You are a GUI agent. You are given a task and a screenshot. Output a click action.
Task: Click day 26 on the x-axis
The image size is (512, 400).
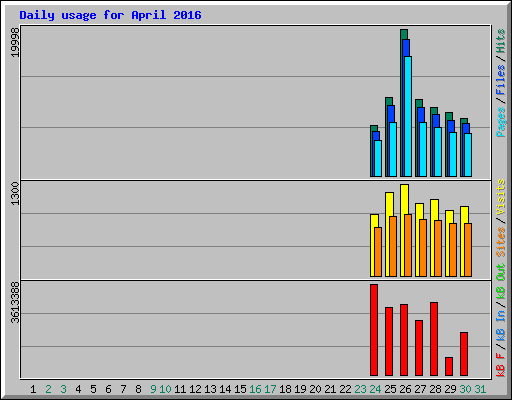point(405,389)
